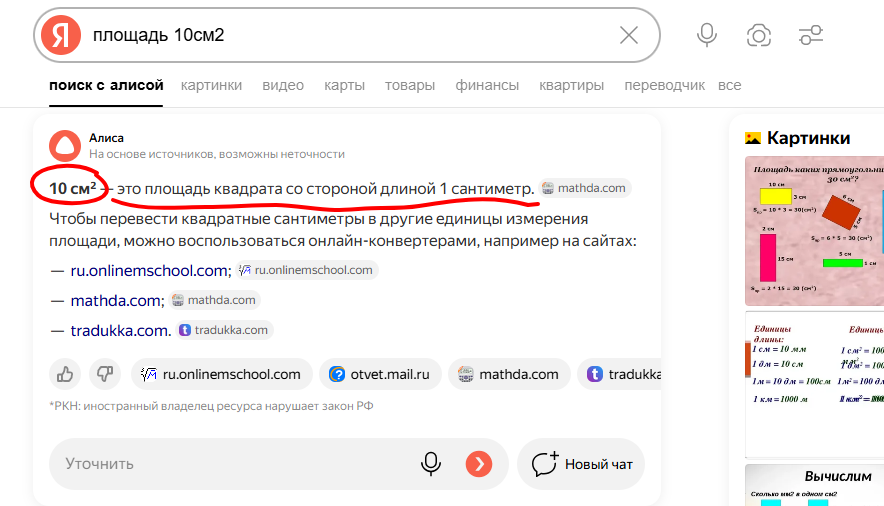
Task: Click the otvet.mail.ru source chip
Action: click(x=379, y=374)
